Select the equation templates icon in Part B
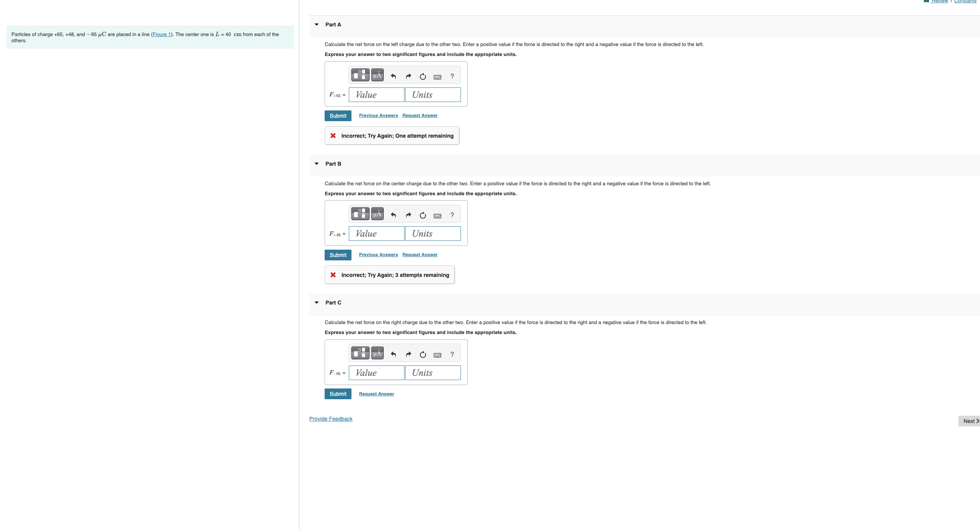The height and width of the screenshot is (530, 980). coord(360,214)
